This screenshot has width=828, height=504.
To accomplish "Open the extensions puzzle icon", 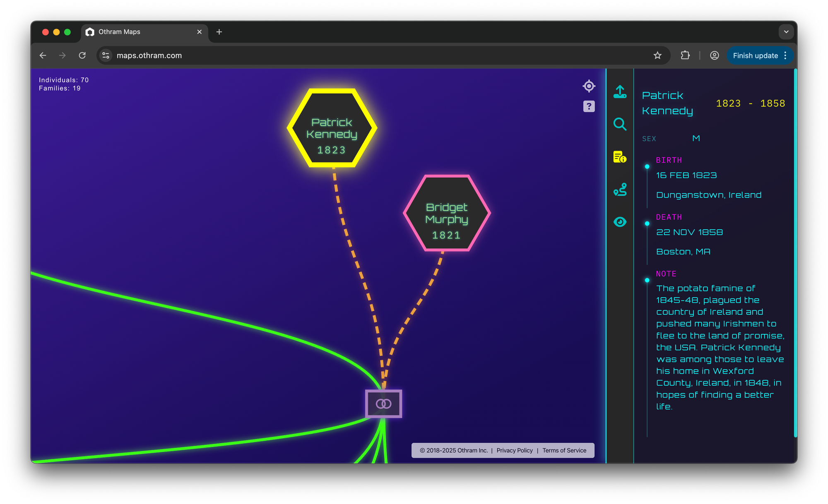I will (685, 55).
